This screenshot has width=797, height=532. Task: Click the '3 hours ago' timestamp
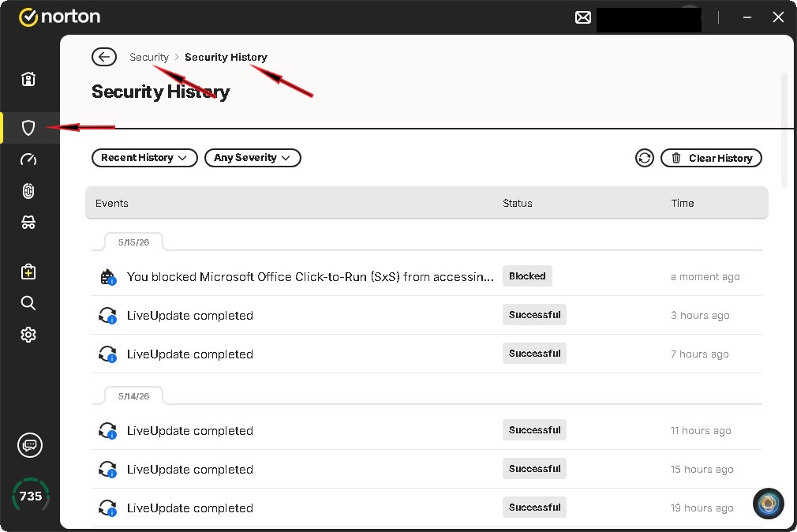tap(700, 316)
